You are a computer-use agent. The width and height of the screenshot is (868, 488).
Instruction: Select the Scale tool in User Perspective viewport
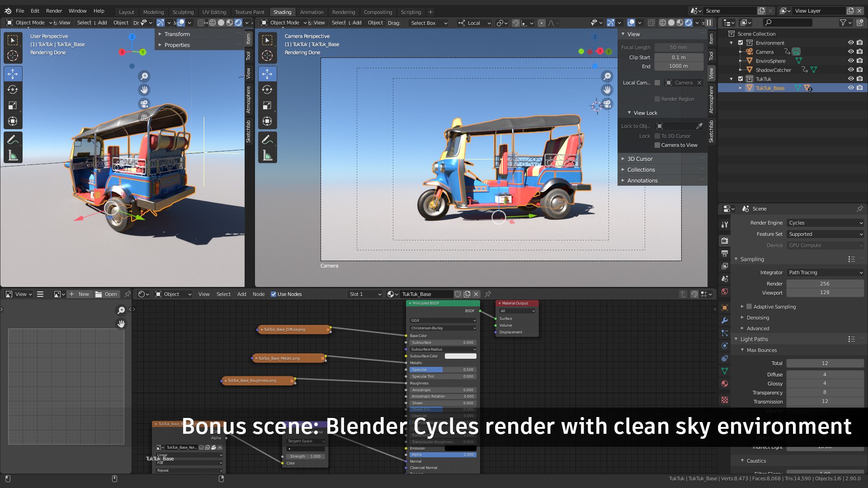click(13, 105)
